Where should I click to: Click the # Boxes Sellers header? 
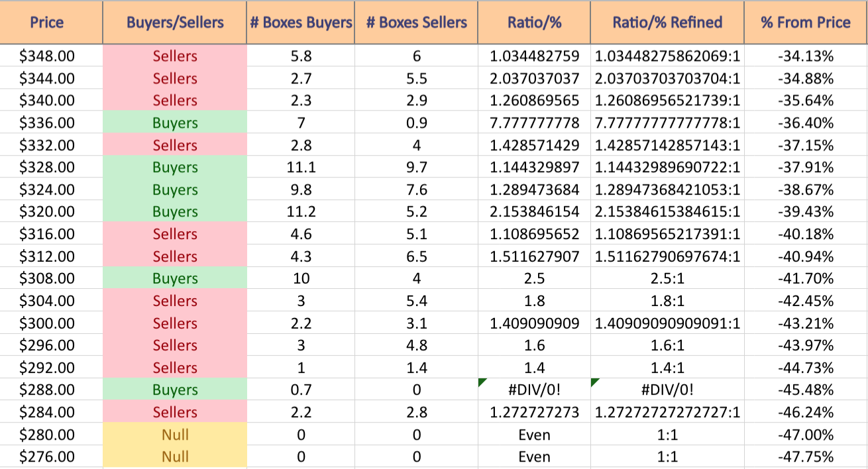coord(416,22)
